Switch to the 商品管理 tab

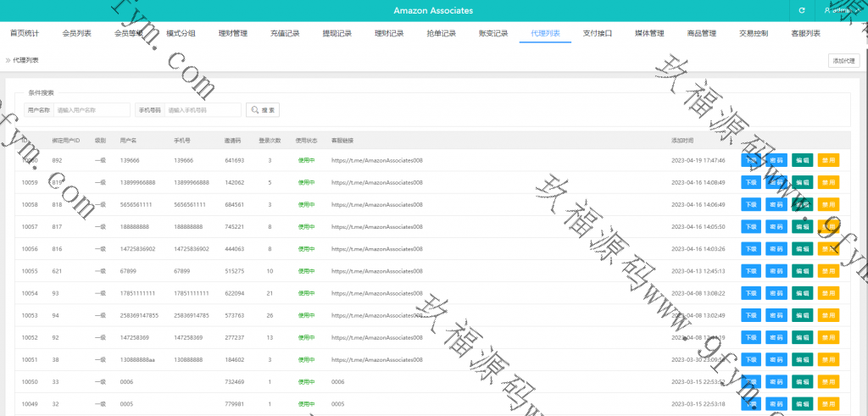pos(701,34)
